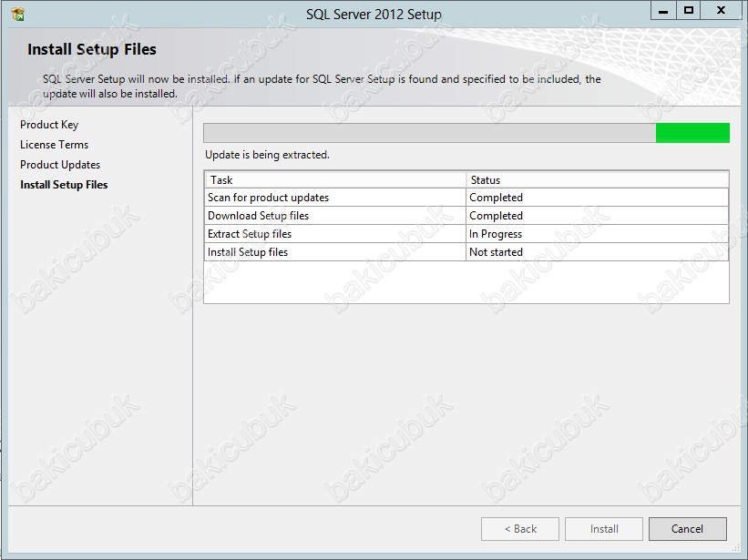Click the Install button
The height and width of the screenshot is (560, 748).
pos(604,529)
